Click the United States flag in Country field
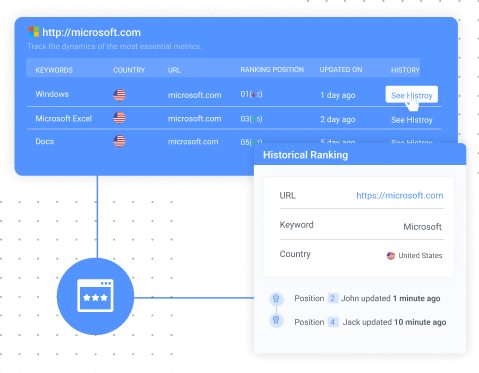Image resolution: width=479 pixels, height=373 pixels. (391, 256)
